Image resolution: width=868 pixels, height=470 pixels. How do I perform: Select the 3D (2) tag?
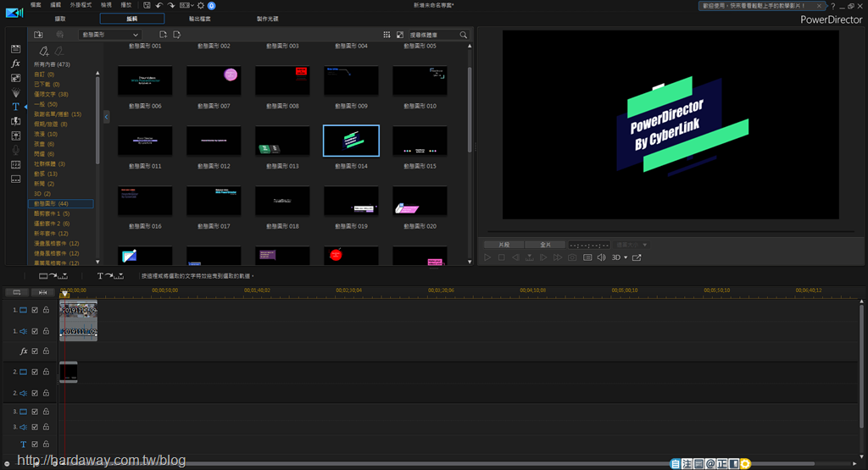[42, 194]
